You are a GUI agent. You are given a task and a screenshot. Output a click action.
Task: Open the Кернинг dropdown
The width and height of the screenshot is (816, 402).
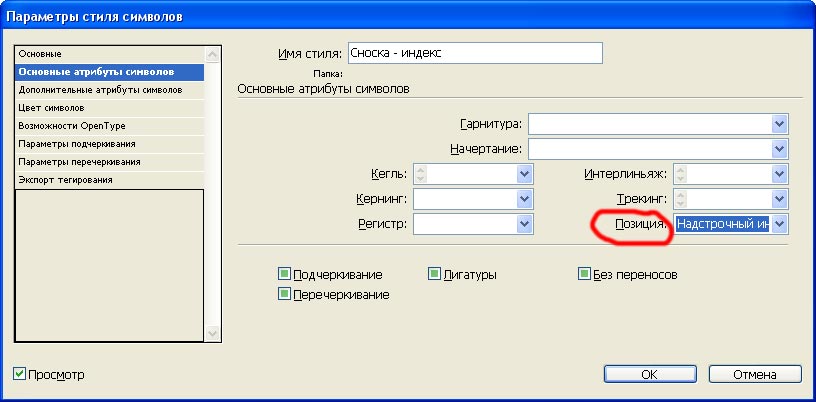point(524,199)
